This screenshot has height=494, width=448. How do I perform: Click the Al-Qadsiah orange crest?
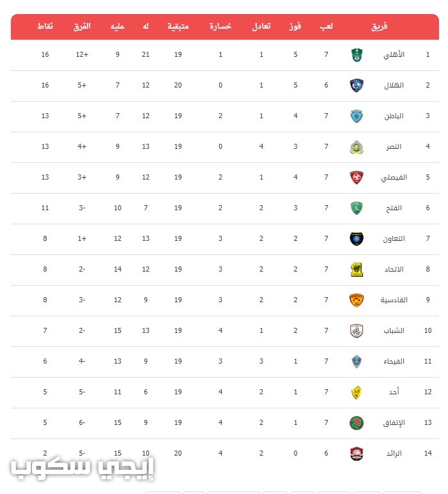pyautogui.click(x=357, y=300)
